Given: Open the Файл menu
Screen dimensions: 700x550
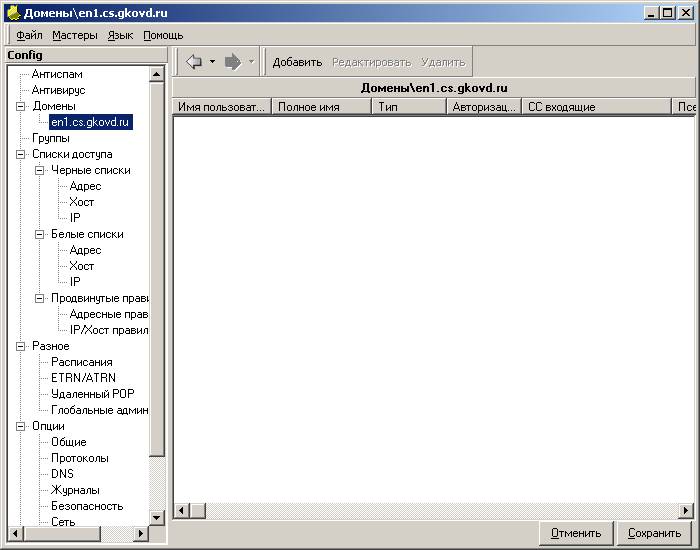Looking at the screenshot, I should click(x=29, y=35).
